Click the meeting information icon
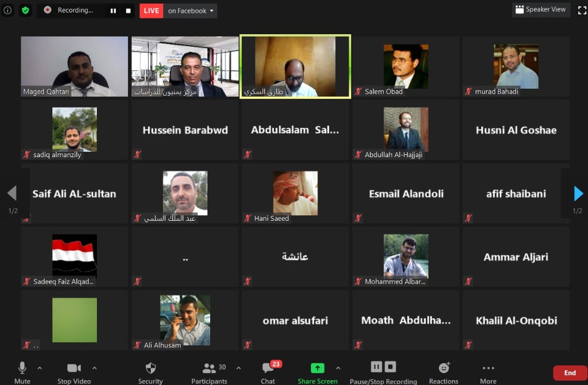 8,10
